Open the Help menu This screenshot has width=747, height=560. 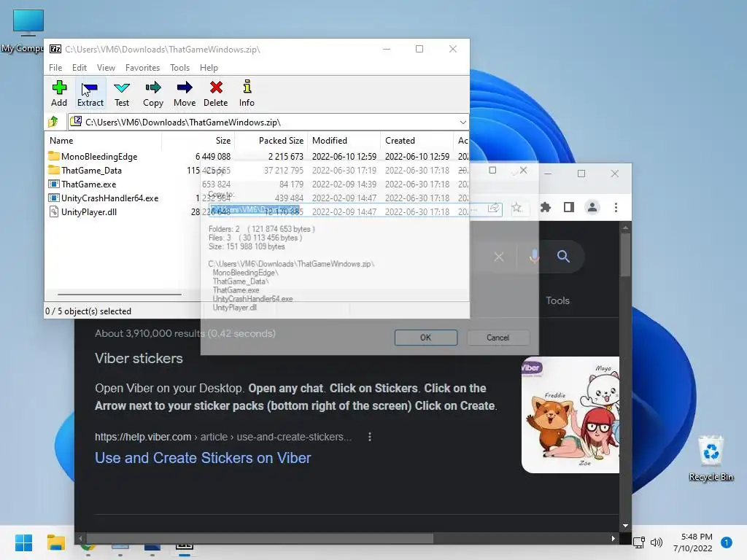pos(209,68)
